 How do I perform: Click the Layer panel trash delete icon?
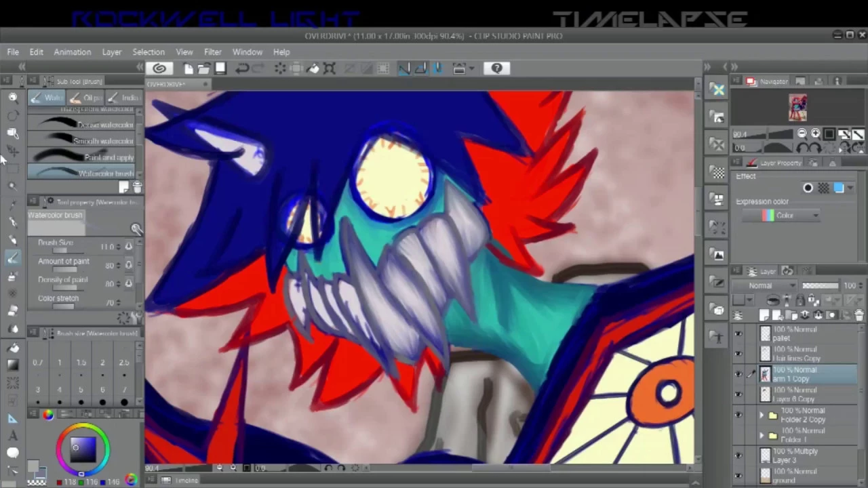coord(859,315)
